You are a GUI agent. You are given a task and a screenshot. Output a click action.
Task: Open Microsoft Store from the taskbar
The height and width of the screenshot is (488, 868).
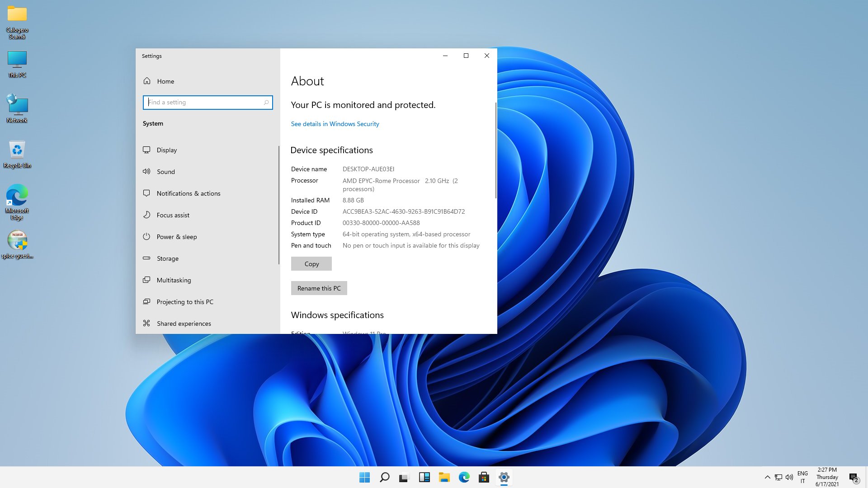[484, 477]
